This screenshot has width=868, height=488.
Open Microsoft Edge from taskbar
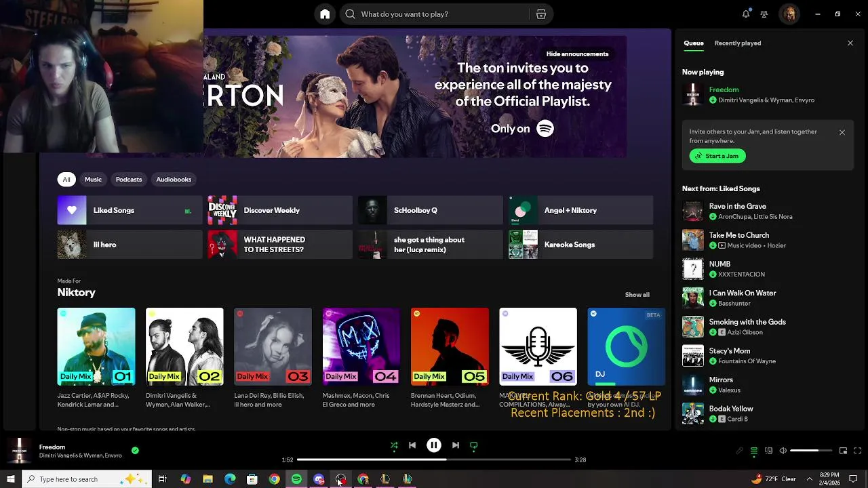point(230,479)
